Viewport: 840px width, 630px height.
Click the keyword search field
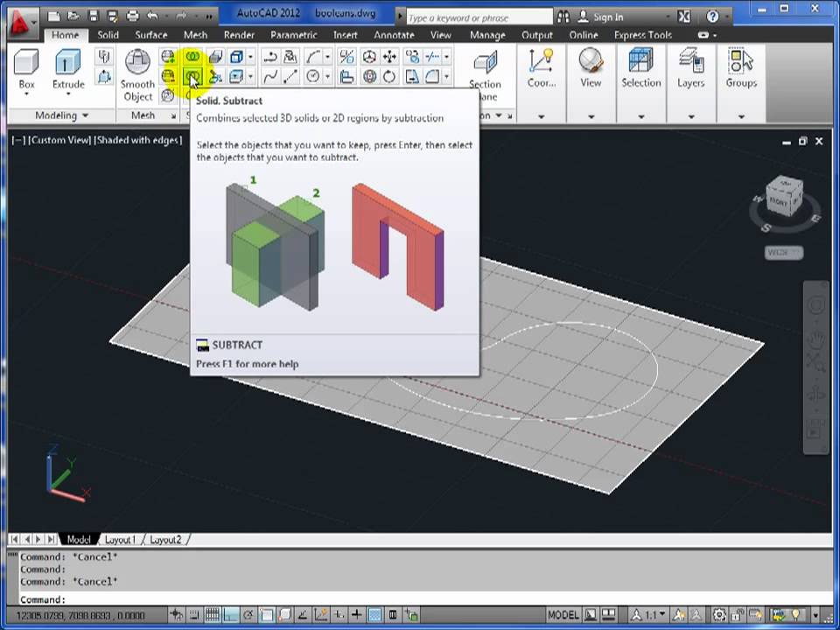(479, 17)
